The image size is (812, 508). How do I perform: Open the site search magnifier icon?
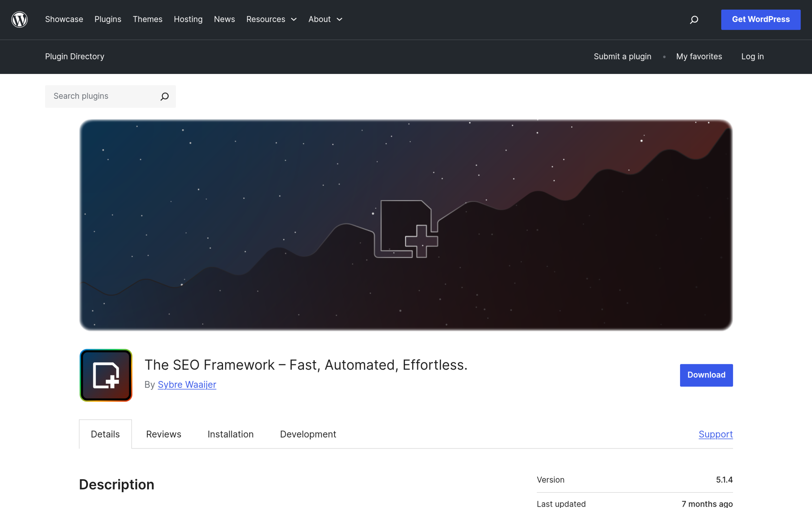point(694,20)
